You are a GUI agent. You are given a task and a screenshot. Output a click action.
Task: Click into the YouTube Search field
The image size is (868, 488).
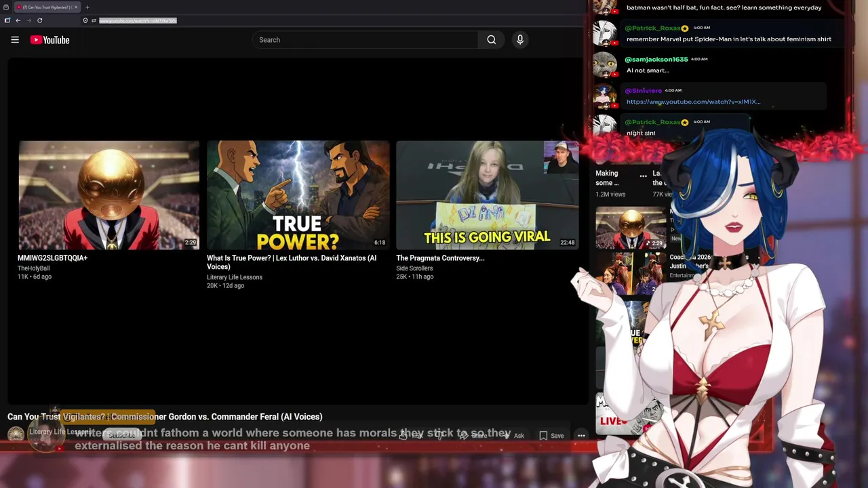365,40
